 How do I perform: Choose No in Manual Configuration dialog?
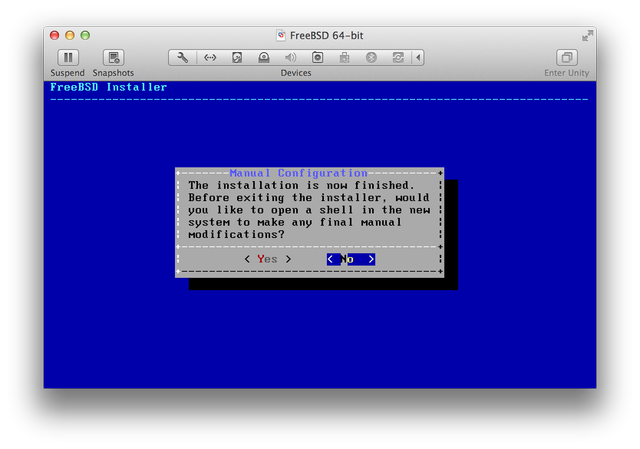tap(351, 259)
